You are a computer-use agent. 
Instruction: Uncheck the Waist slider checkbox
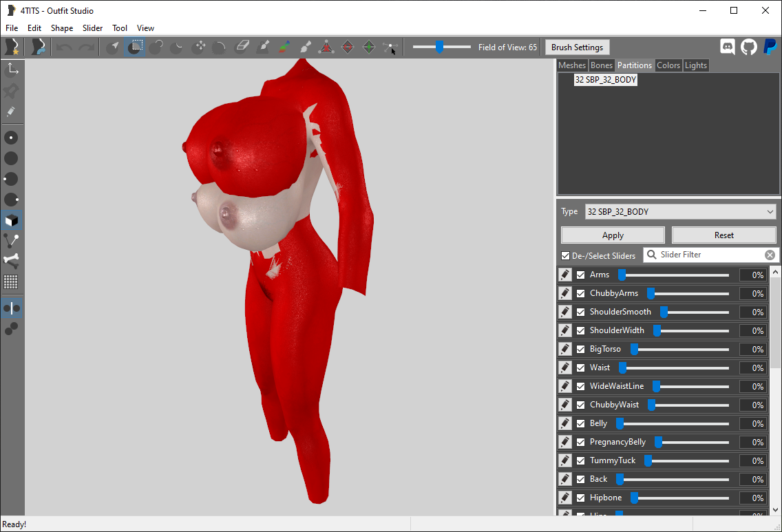coord(580,368)
